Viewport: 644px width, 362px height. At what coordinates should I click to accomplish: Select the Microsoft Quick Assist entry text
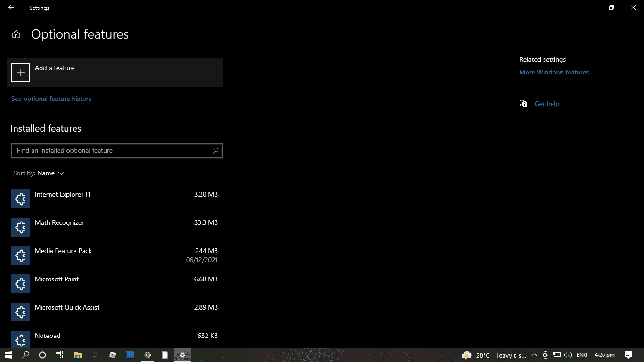tap(67, 307)
